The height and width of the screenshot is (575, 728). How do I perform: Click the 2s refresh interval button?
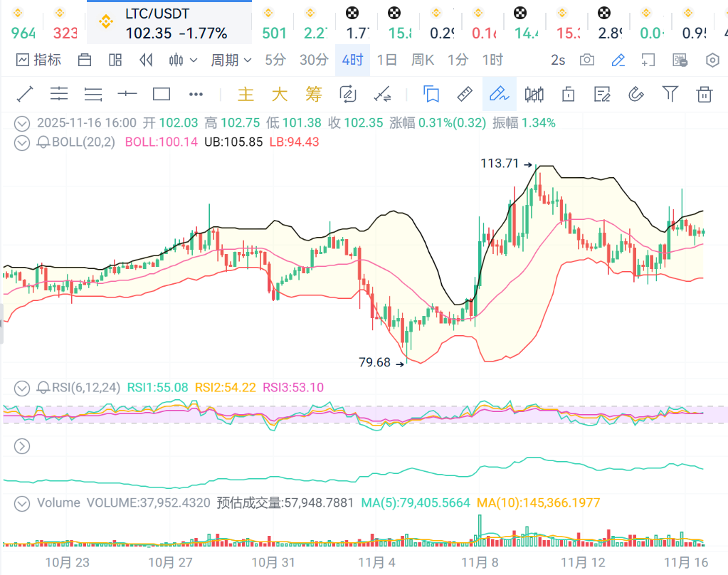pyautogui.click(x=558, y=60)
